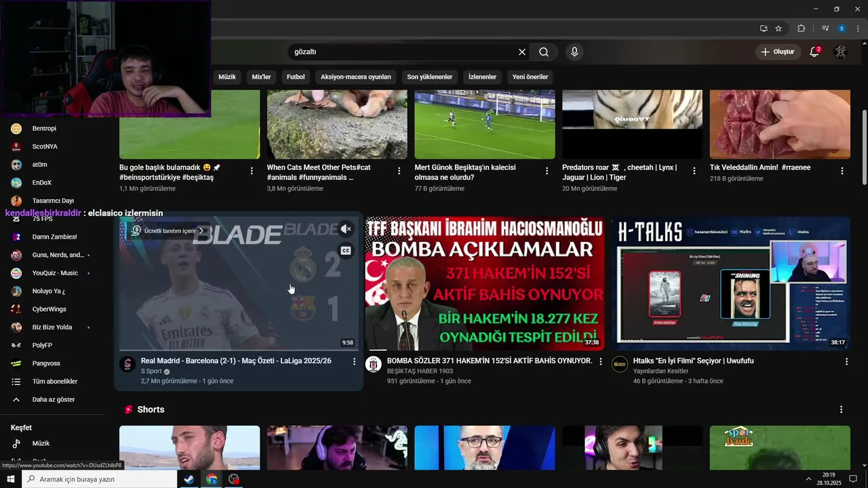Open the EnDoX channel subscription
The image size is (868, 488).
[x=43, y=182]
